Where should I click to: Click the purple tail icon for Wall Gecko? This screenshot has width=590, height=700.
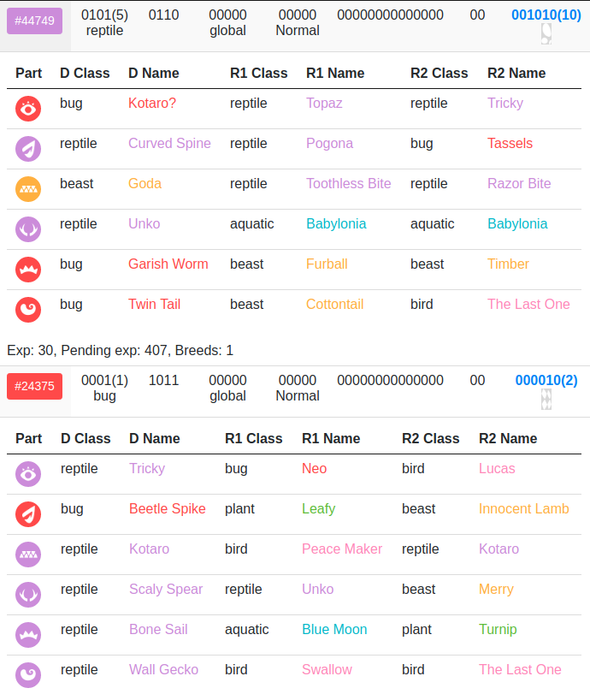pyautogui.click(x=28, y=674)
